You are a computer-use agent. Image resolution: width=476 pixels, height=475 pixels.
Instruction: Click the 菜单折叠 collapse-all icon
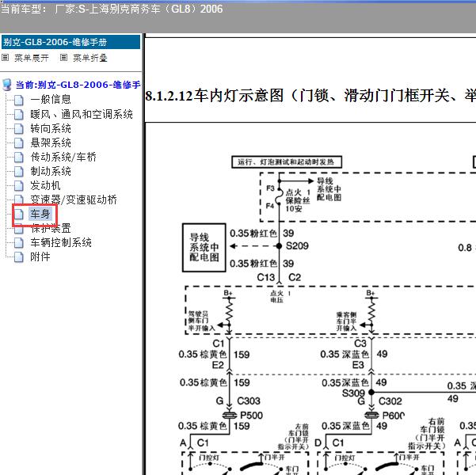63,57
